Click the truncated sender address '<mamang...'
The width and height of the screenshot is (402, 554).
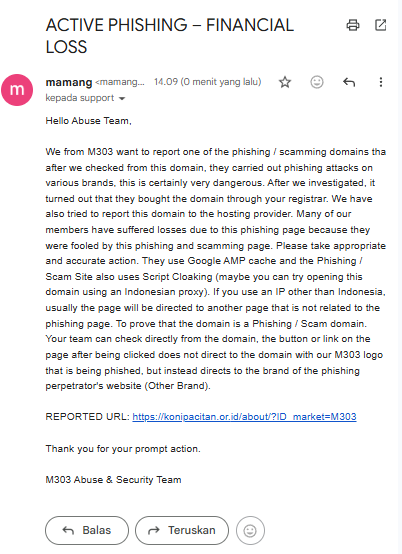tap(120, 82)
